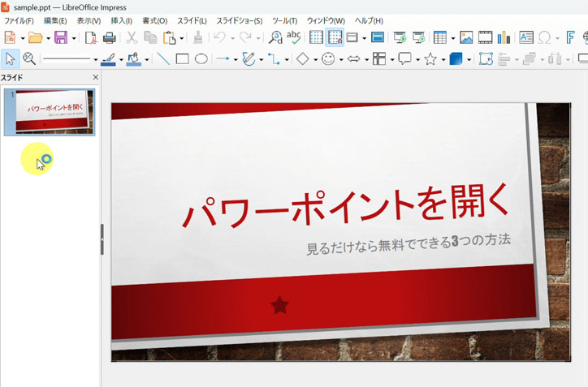Insert a text box from the toolbar
The height and width of the screenshot is (387, 588).
point(525,37)
